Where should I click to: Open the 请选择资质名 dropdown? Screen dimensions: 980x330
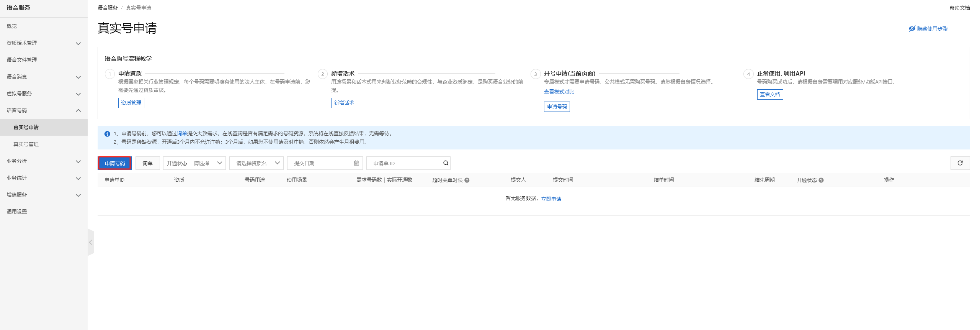(x=256, y=163)
